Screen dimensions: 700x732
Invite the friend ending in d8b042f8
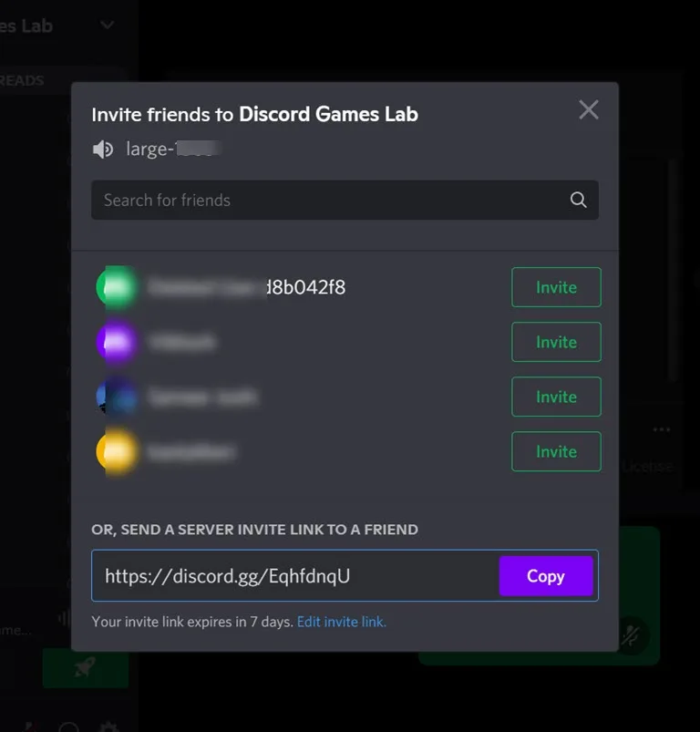click(556, 287)
